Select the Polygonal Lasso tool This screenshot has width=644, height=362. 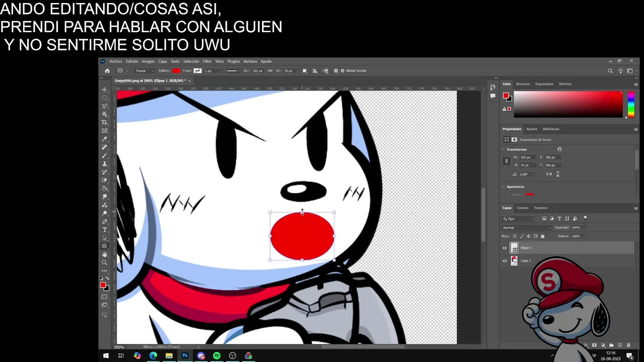105,106
